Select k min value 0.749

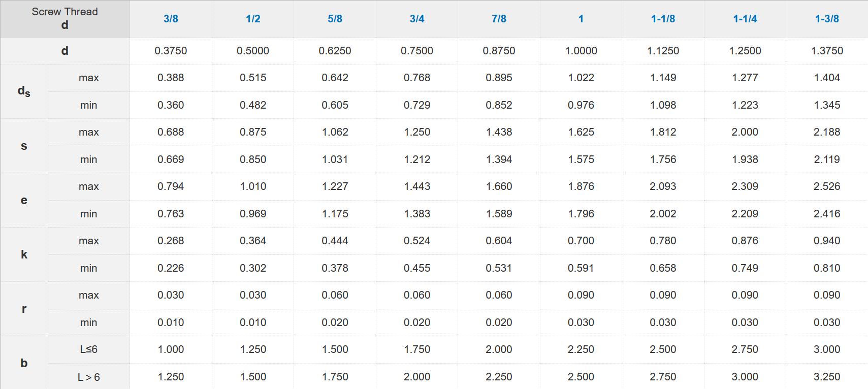[745, 268]
